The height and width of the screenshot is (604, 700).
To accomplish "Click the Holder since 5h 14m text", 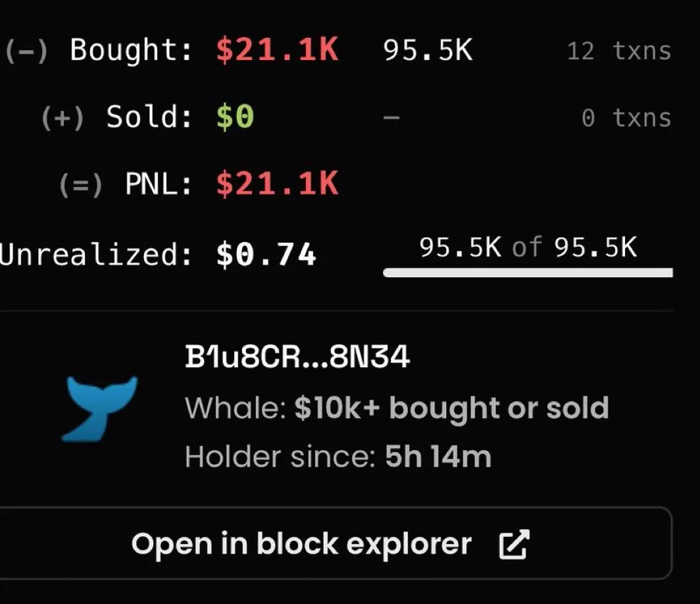I will [338, 457].
